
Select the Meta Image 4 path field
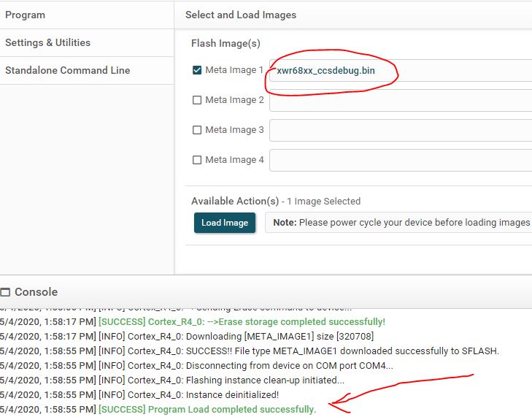pyautogui.click(x=400, y=160)
